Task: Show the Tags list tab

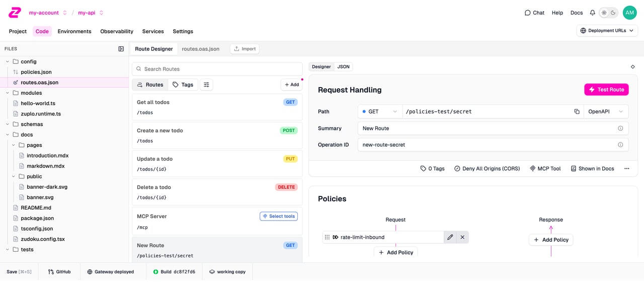Action: click(x=183, y=85)
